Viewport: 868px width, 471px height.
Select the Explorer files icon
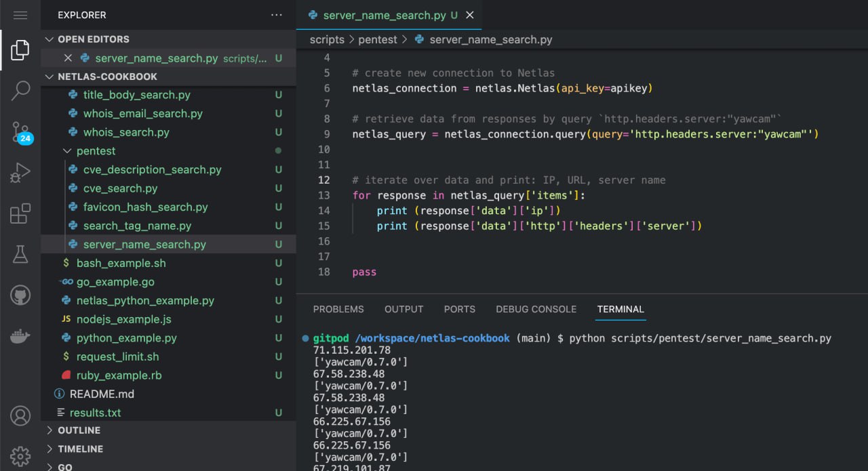pos(20,50)
